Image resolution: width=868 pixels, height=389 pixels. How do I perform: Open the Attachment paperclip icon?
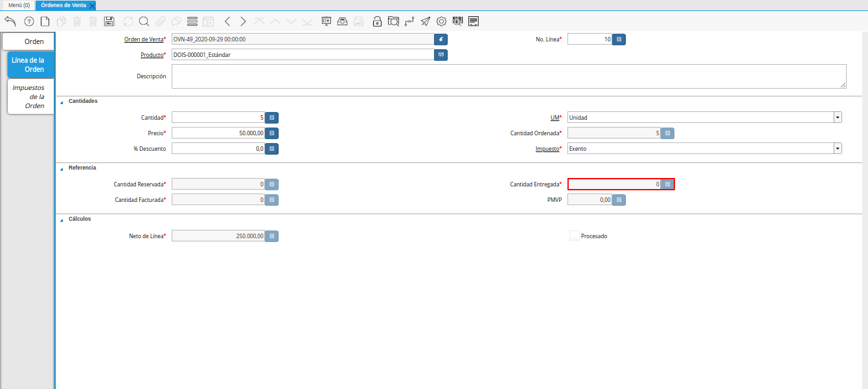160,21
